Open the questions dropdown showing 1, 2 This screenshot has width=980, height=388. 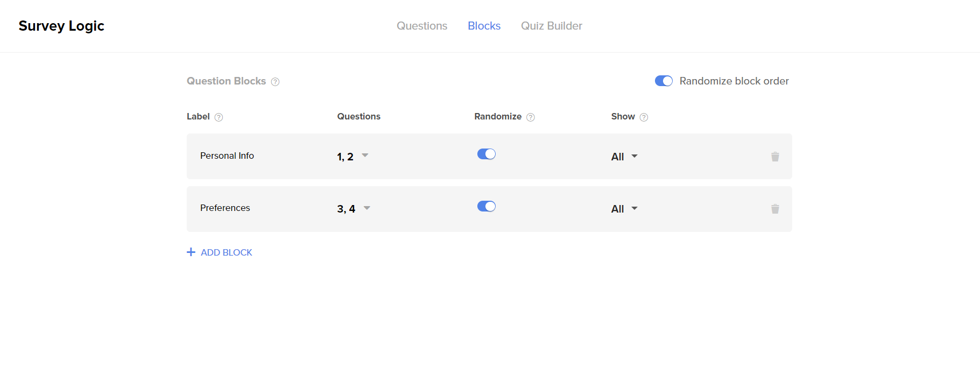352,156
